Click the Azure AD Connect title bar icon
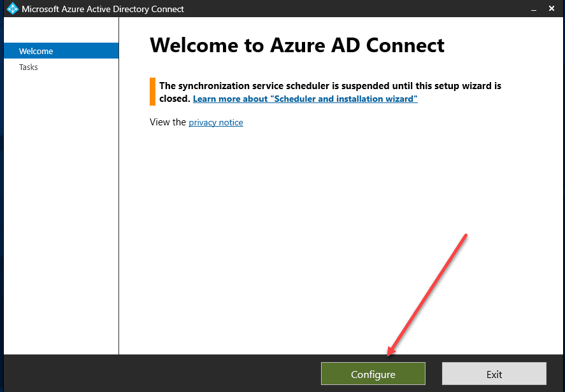 pyautogui.click(x=13, y=9)
